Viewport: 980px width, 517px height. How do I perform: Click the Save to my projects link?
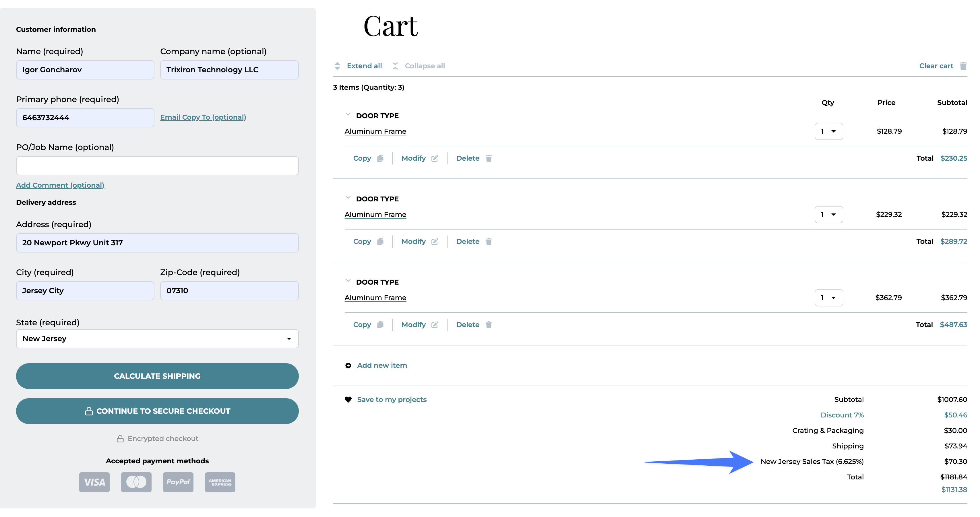point(392,400)
